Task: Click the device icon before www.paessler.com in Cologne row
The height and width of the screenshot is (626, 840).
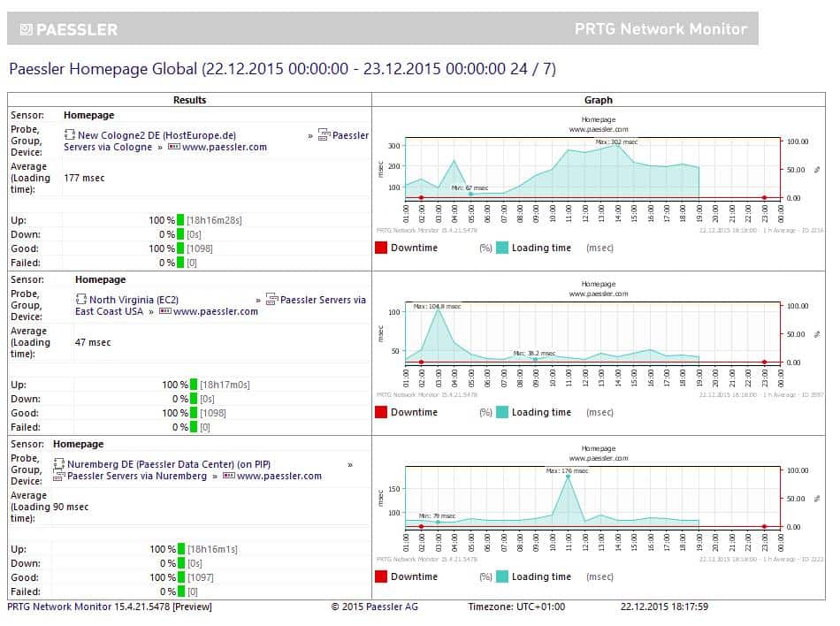Action: tap(173, 147)
